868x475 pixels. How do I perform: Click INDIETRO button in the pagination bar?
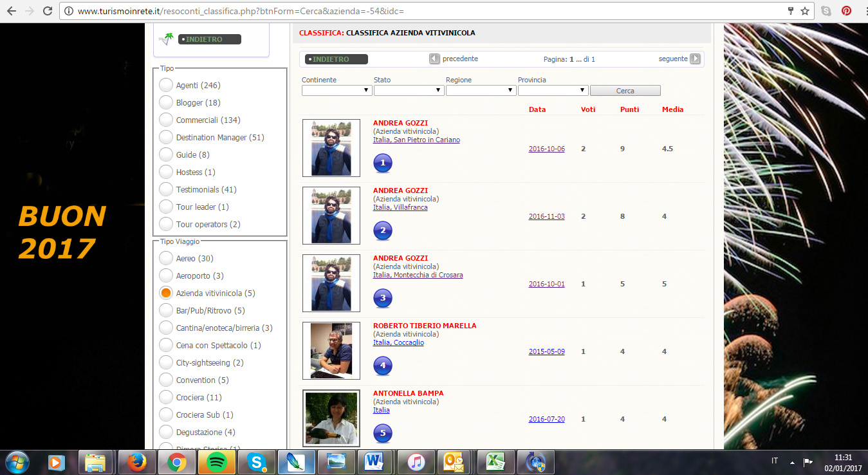[337, 59]
